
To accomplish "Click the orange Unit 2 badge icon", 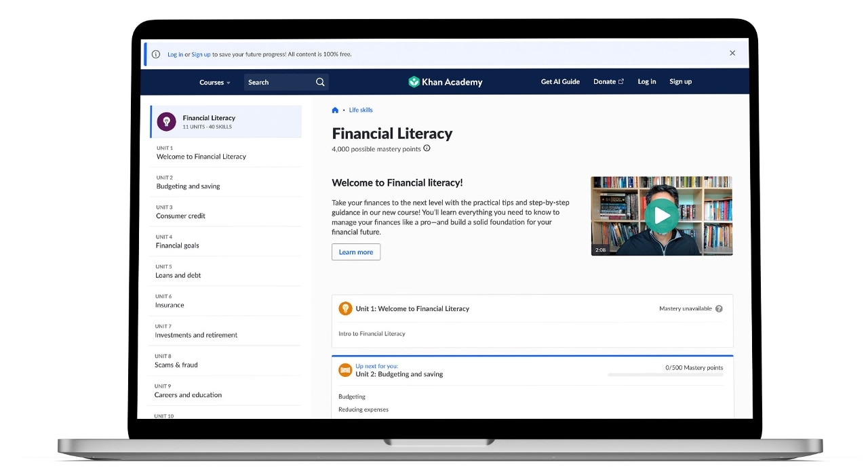I will (x=345, y=370).
